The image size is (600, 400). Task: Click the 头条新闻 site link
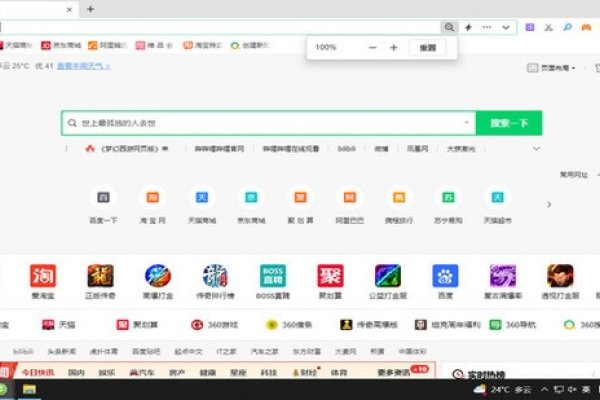(62, 351)
